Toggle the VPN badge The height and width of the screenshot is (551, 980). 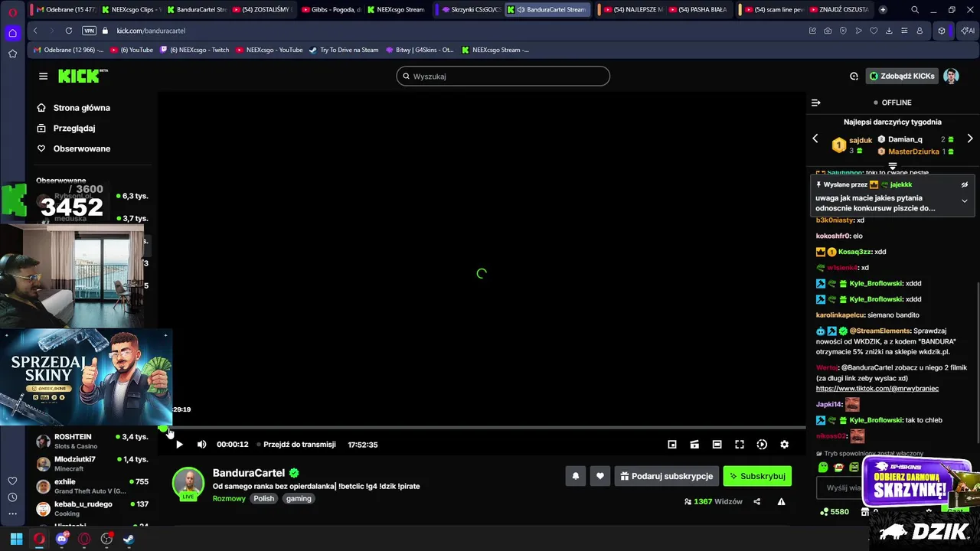(89, 31)
